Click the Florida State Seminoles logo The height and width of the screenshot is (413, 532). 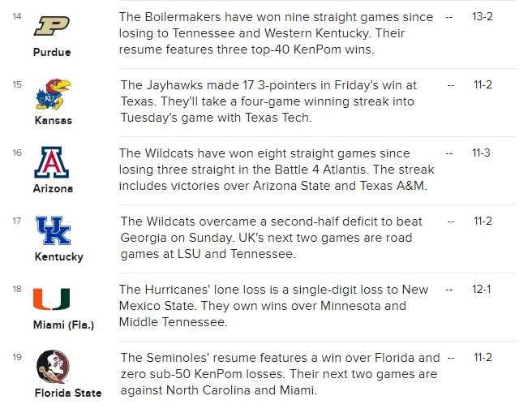pyautogui.click(x=53, y=367)
